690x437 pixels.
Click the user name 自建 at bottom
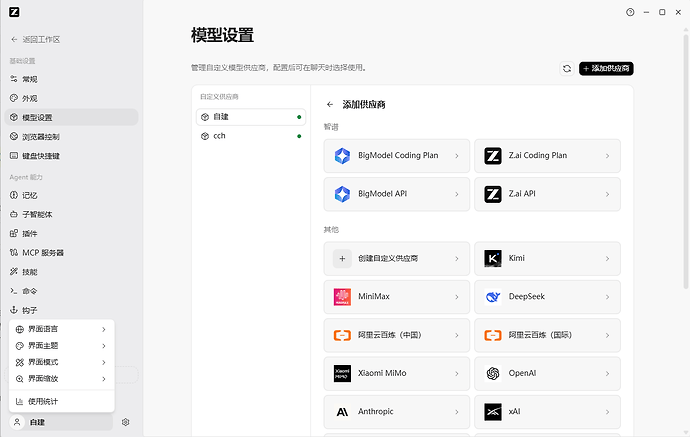point(37,422)
